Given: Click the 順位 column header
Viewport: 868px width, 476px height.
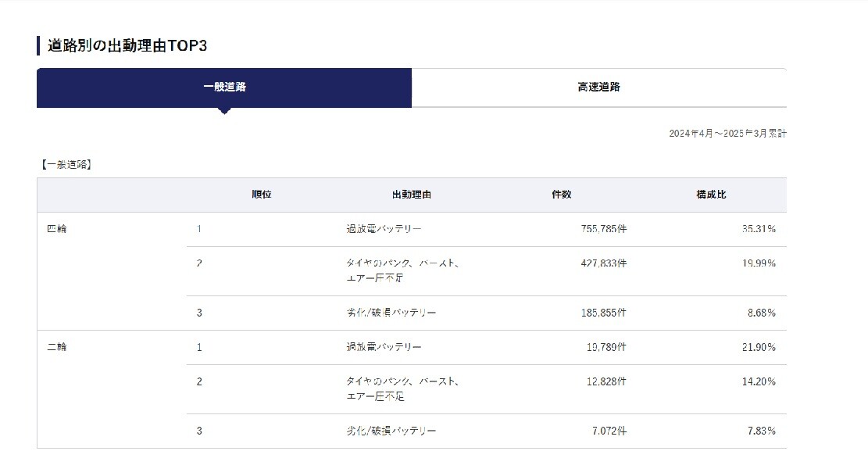Looking at the screenshot, I should pyautogui.click(x=261, y=195).
